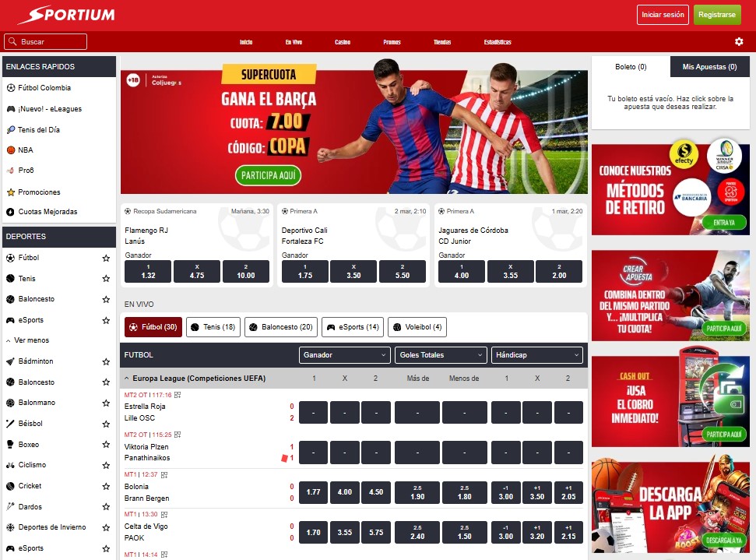Click the NBA basketball icon
Viewport: 756px width, 560px height.
(11, 150)
